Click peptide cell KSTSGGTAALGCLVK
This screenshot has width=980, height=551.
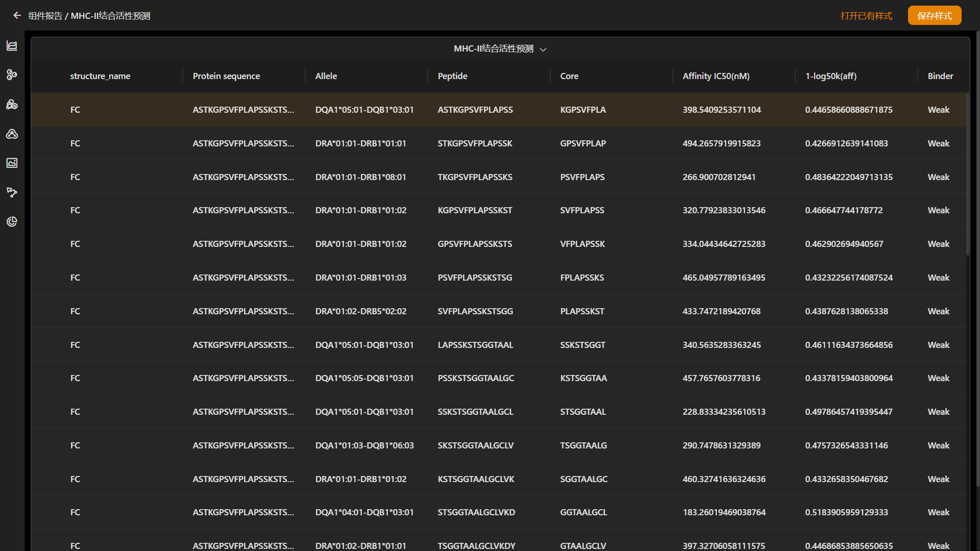[476, 479]
